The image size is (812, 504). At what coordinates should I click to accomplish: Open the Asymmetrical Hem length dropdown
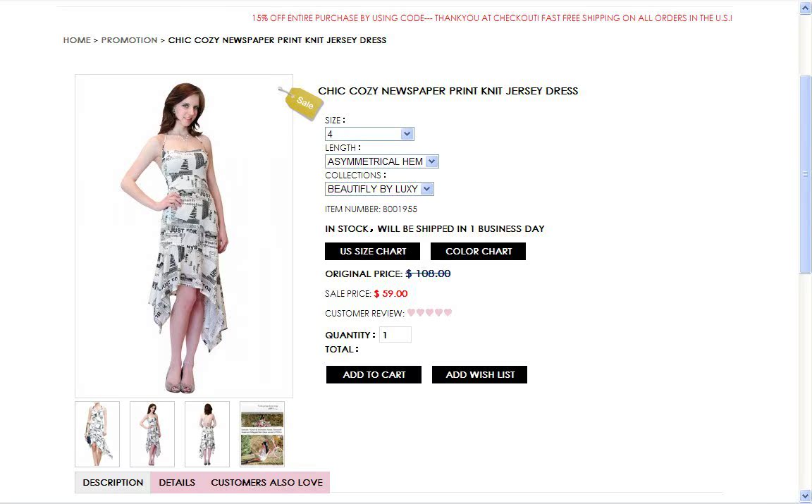tap(381, 161)
